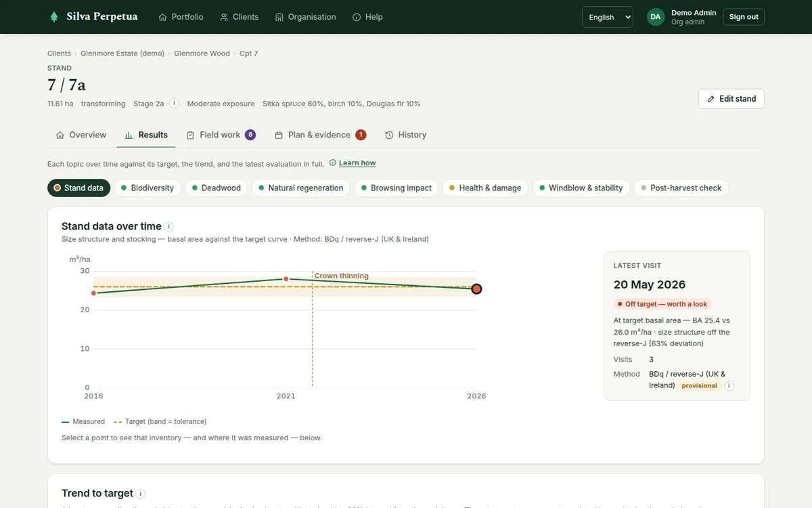This screenshot has height=508, width=812.
Task: Click the Target (band = tolerance) legend entry
Action: [160, 421]
